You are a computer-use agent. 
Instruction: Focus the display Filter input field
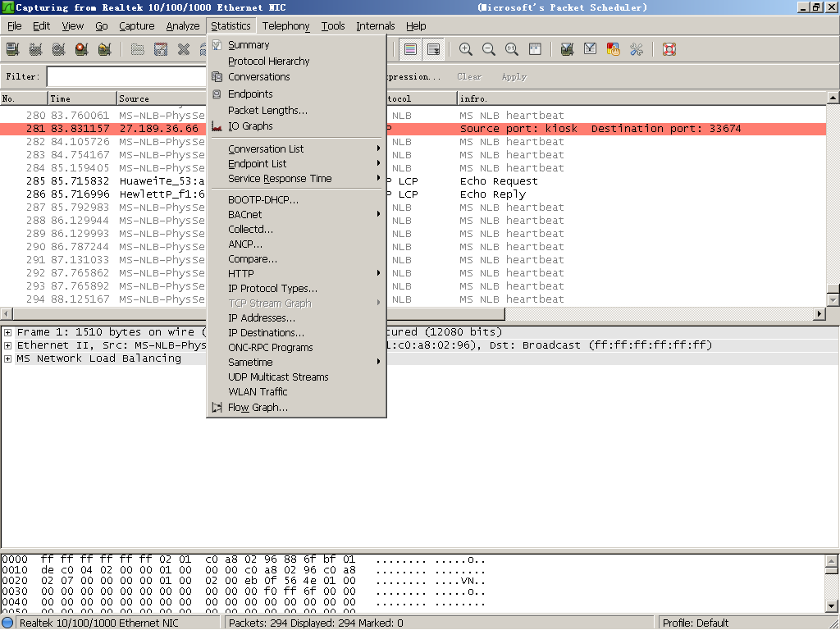[126, 76]
